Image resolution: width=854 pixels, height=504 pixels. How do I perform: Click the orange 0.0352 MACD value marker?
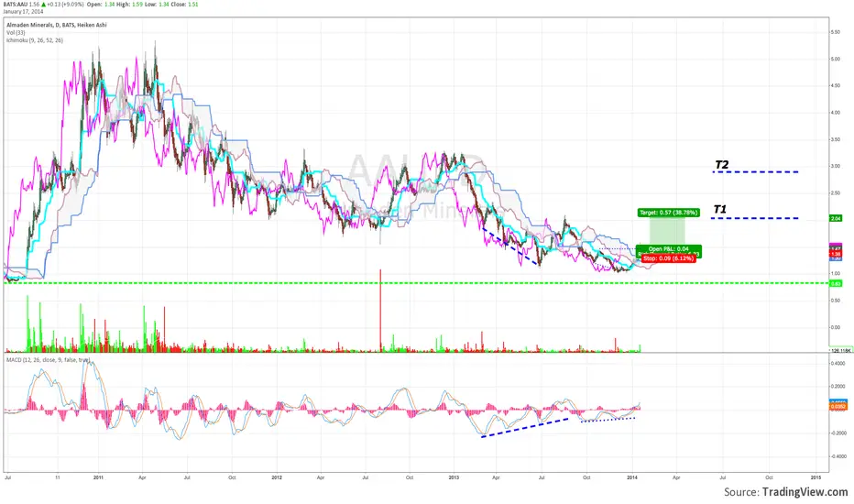[838, 407]
